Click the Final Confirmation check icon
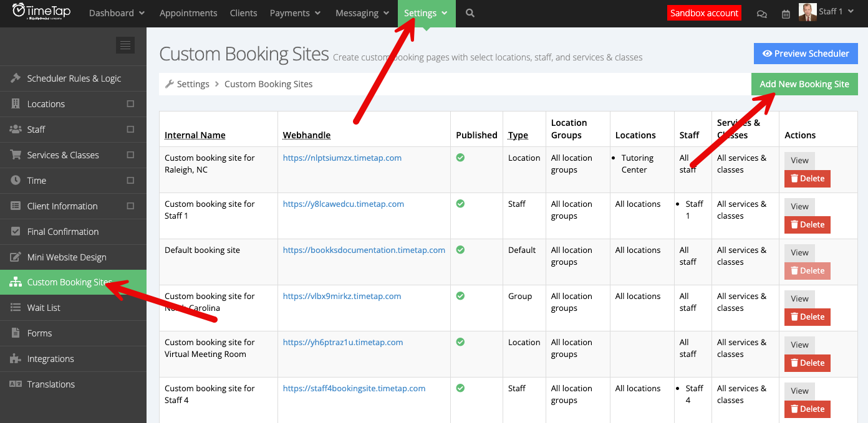Viewport: 868px width, 423px height. click(16, 231)
